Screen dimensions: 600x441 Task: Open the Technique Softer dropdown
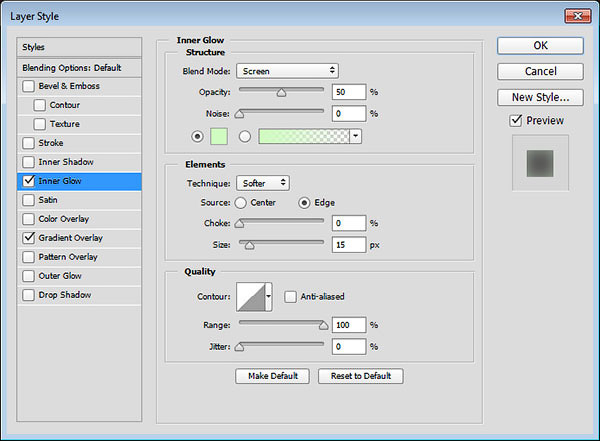pos(263,183)
